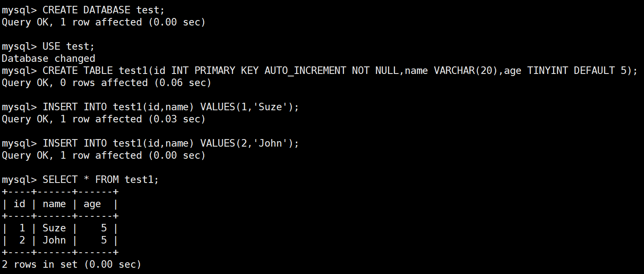Click the '2 rows in set' status line
Screen dimensions: 644x274
(x=72, y=264)
